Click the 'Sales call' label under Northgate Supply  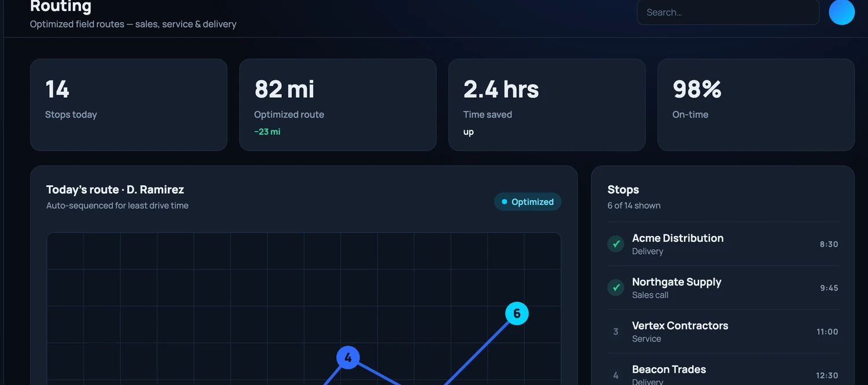pos(650,295)
